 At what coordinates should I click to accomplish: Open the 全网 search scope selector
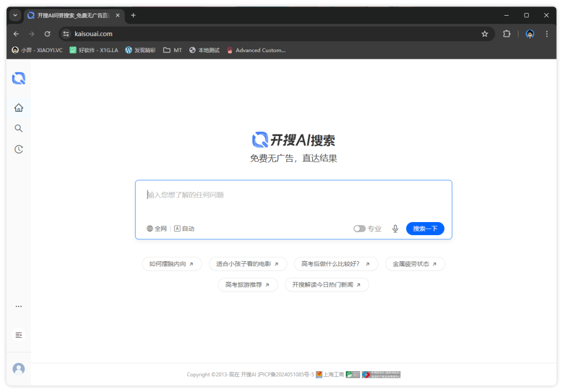coord(156,229)
